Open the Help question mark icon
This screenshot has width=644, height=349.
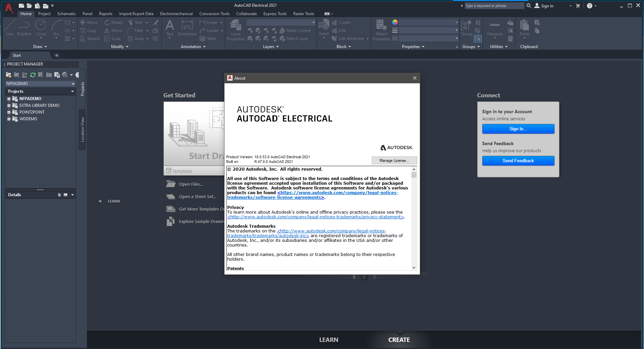pyautogui.click(x=589, y=6)
